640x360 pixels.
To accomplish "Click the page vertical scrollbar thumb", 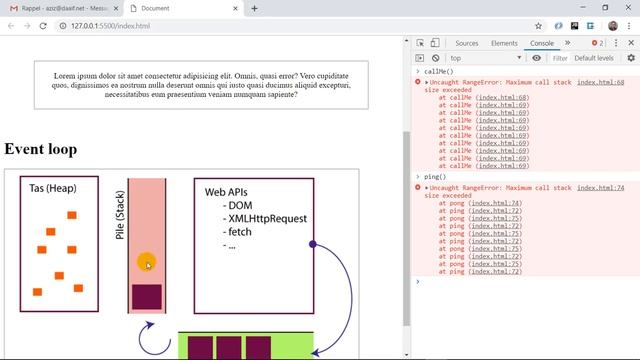I will coord(406,228).
